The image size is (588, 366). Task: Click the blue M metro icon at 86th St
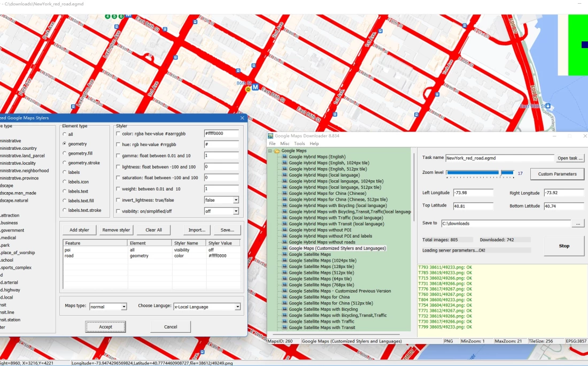click(x=256, y=87)
